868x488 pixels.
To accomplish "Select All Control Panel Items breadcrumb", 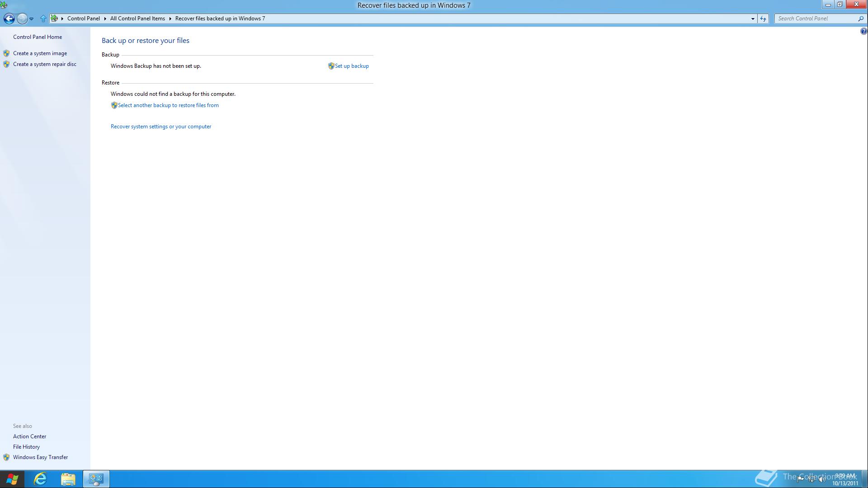I will 137,19.
